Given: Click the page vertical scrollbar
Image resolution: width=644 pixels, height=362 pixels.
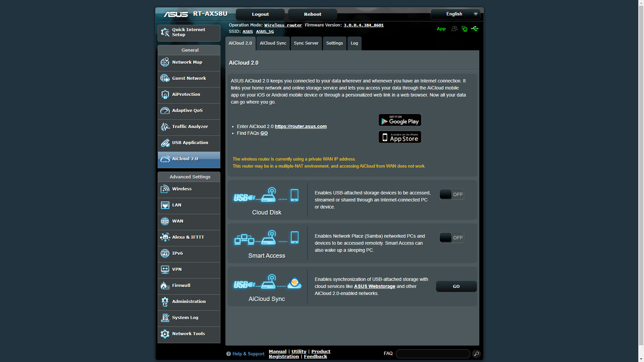Looking at the screenshot, I should coord(641,181).
